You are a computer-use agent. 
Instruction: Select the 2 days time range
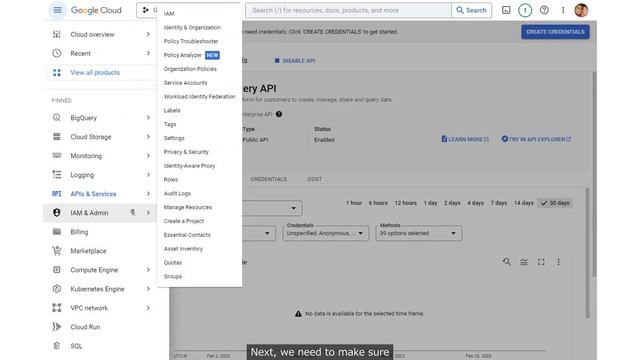click(452, 203)
